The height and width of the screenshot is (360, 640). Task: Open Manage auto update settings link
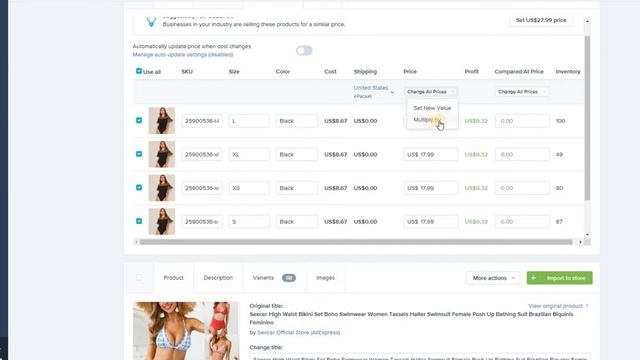(x=183, y=54)
